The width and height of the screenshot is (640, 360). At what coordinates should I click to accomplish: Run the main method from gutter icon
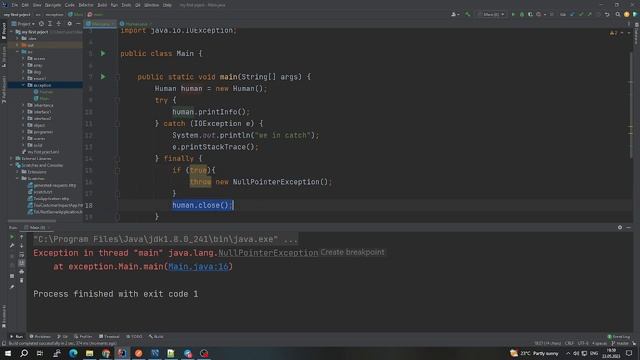click(x=103, y=77)
